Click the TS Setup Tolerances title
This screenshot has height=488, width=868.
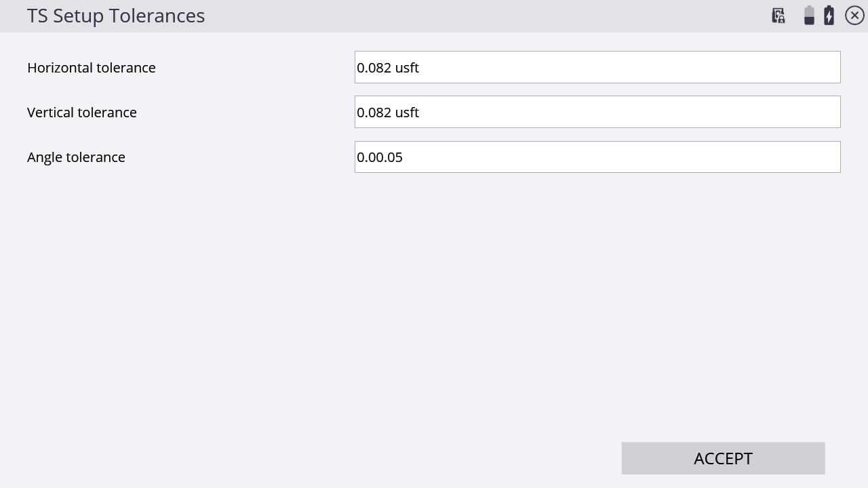coord(116,16)
